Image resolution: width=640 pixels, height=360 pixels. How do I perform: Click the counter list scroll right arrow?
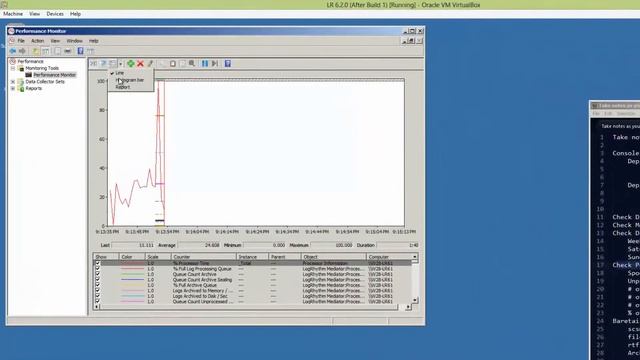pyautogui.click(x=408, y=307)
